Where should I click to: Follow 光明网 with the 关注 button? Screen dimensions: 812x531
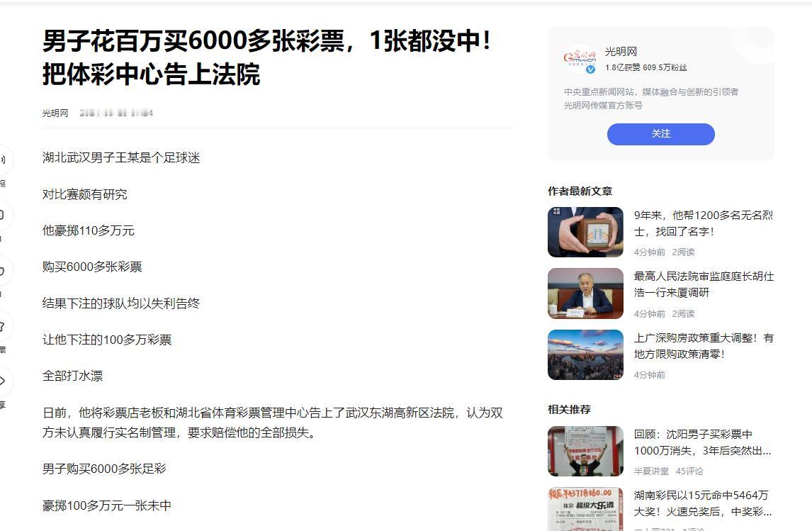coord(661,134)
